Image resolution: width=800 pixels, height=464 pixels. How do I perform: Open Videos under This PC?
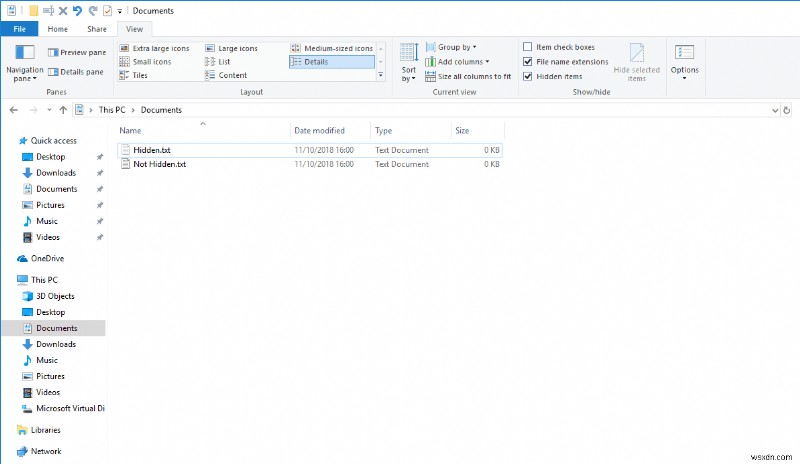click(47, 393)
